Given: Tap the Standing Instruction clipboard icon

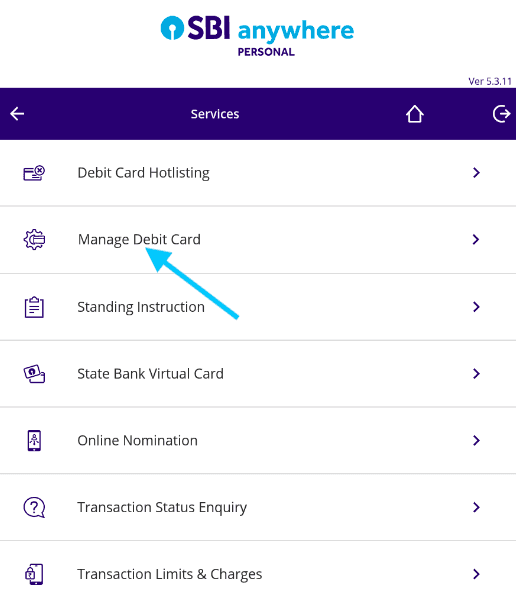Looking at the screenshot, I should click(x=34, y=307).
